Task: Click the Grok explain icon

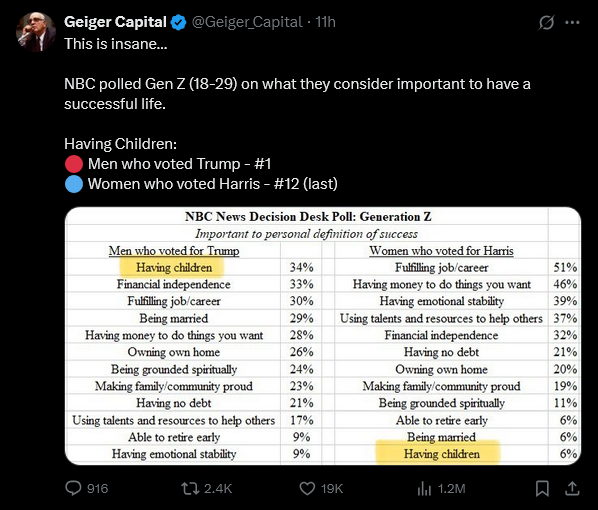Action: pyautogui.click(x=546, y=22)
